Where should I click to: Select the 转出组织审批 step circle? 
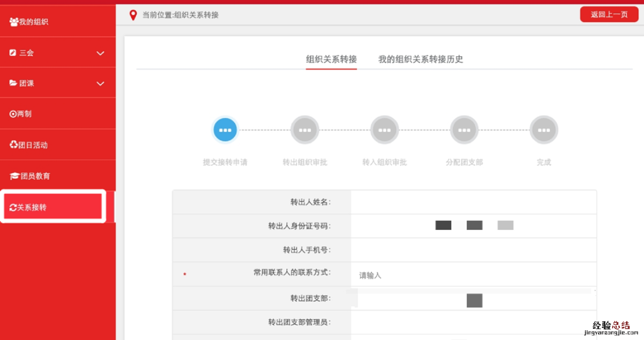point(305,130)
